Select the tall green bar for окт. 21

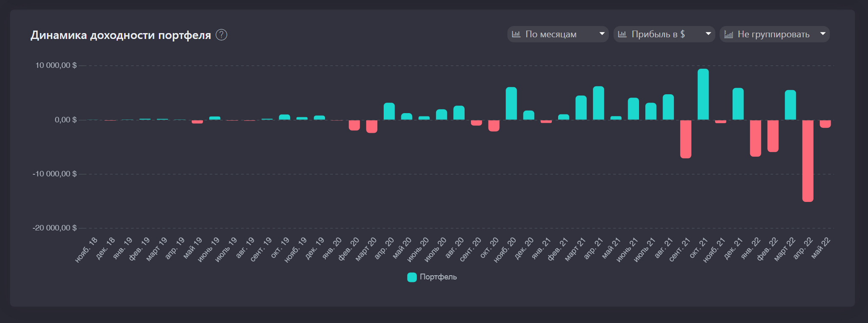pos(703,94)
